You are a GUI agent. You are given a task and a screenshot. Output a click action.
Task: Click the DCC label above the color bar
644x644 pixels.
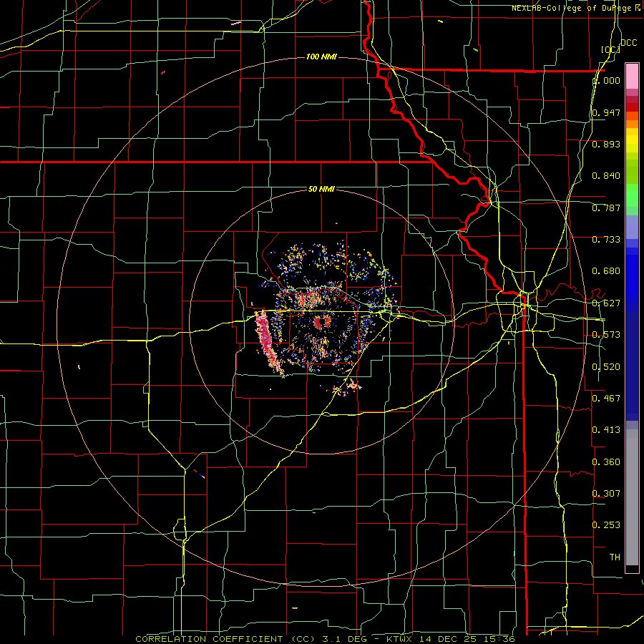point(628,43)
